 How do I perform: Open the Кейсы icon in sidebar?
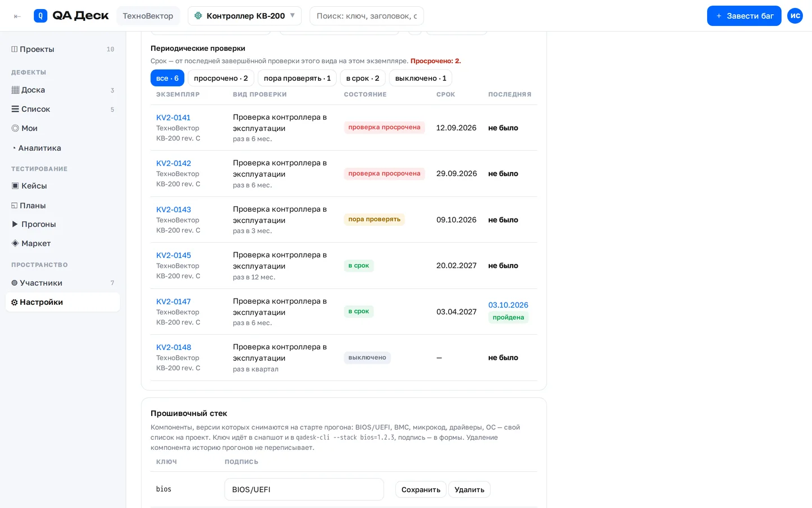tap(15, 186)
